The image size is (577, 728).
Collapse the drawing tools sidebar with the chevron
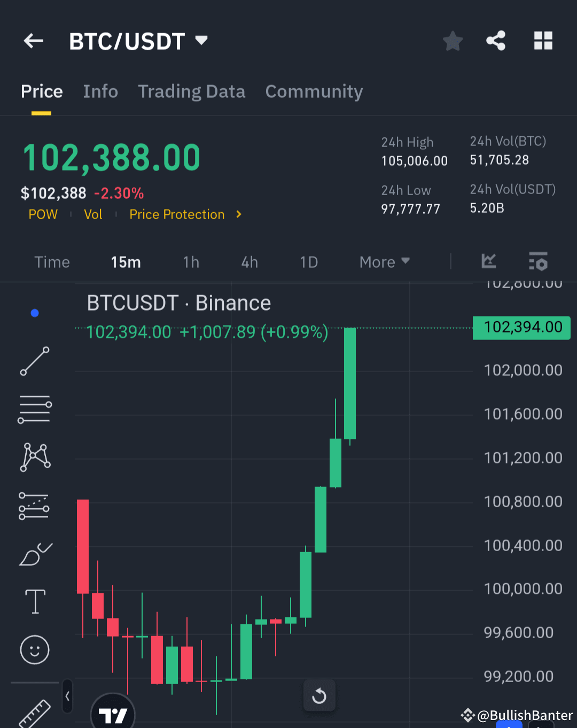67,696
